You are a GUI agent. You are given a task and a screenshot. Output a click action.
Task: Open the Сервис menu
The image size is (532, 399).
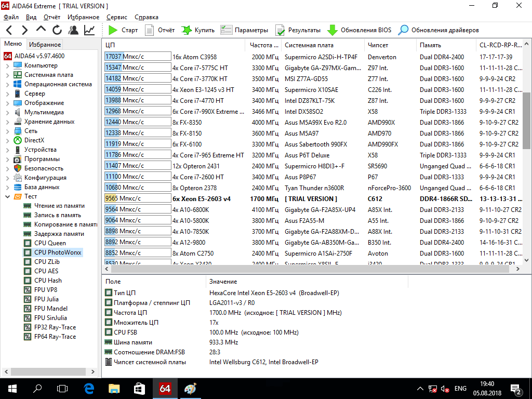pyautogui.click(x=117, y=17)
